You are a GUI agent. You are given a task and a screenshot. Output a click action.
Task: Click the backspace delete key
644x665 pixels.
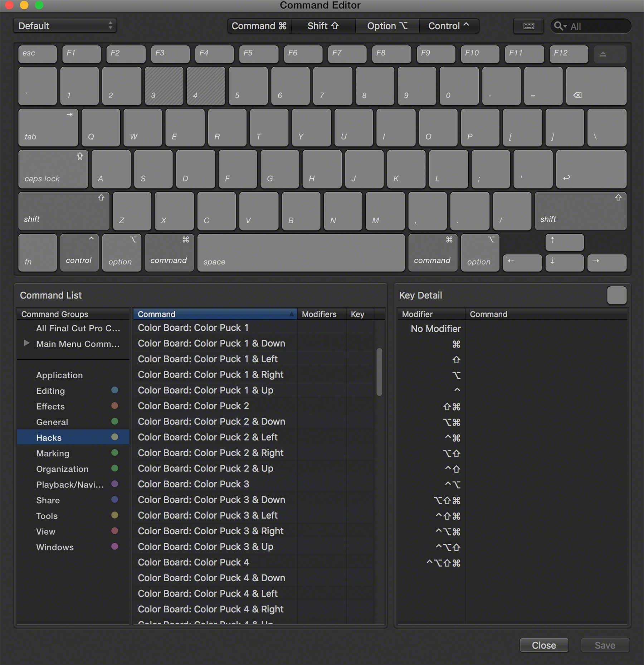pyautogui.click(x=596, y=86)
